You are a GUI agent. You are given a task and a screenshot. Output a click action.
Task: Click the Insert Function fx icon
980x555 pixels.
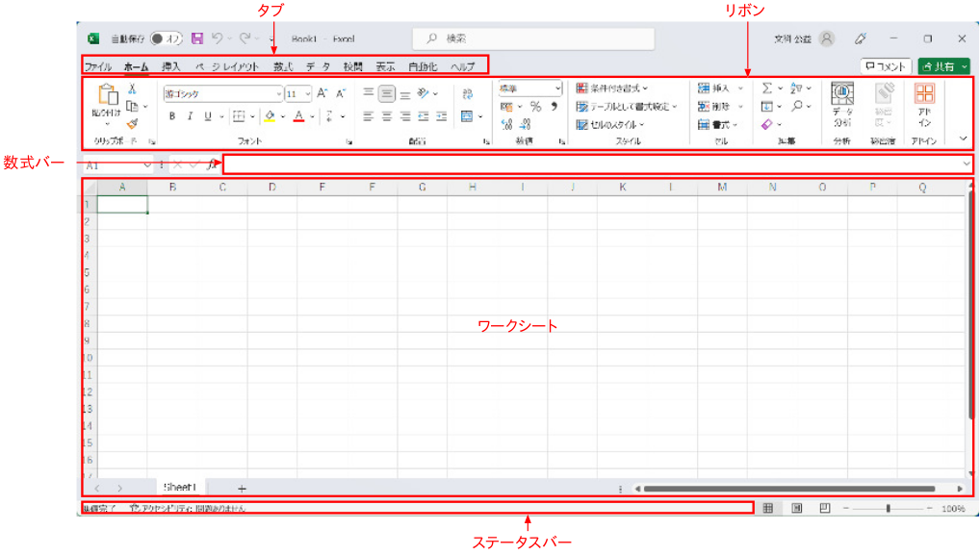(x=211, y=164)
